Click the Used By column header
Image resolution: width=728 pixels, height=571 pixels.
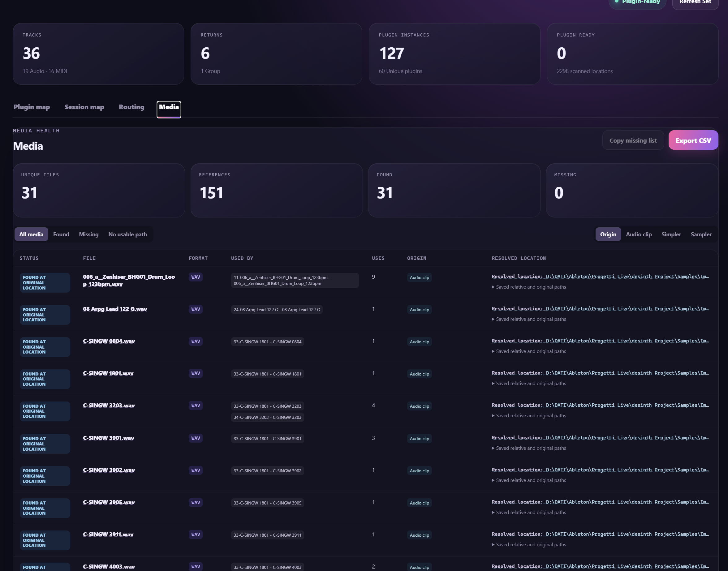[242, 258]
